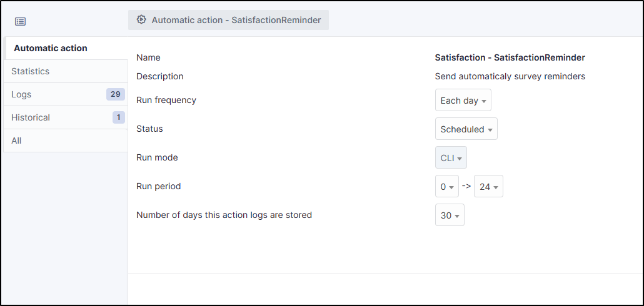Image resolution: width=644 pixels, height=306 pixels.
Task: Open the Status dropdown showing Scheduled
Action: coord(466,129)
